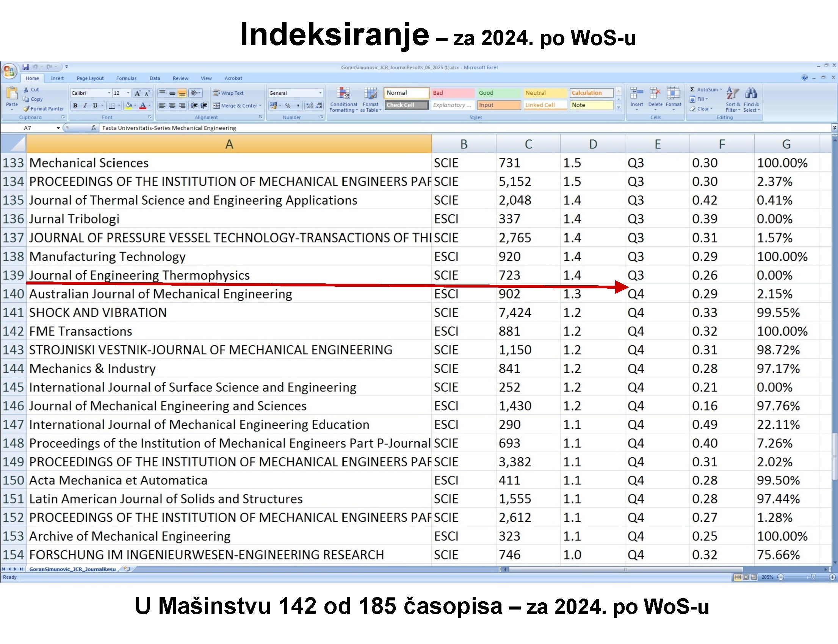The height and width of the screenshot is (644, 838).
Task: Click the Office button logo
Action: 9,71
